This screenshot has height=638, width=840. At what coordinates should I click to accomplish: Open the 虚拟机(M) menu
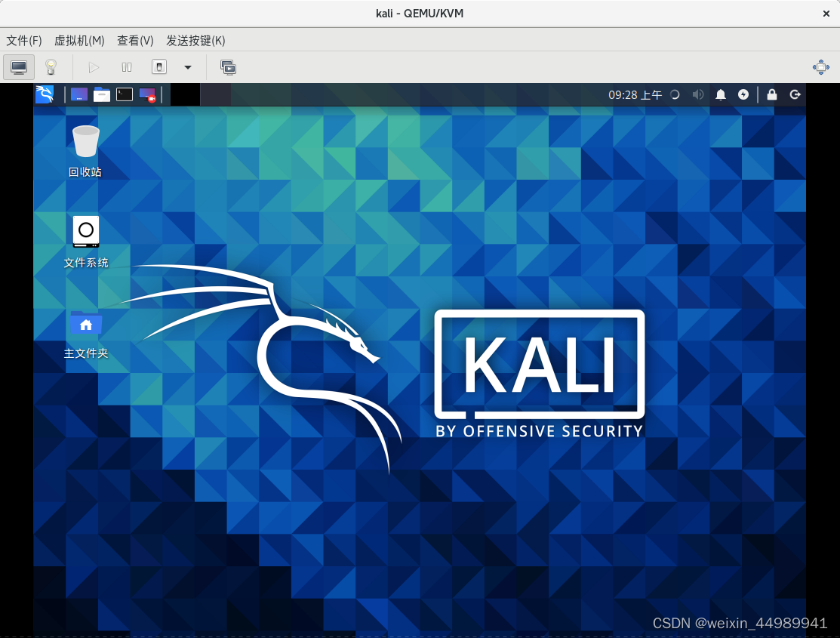click(x=79, y=41)
